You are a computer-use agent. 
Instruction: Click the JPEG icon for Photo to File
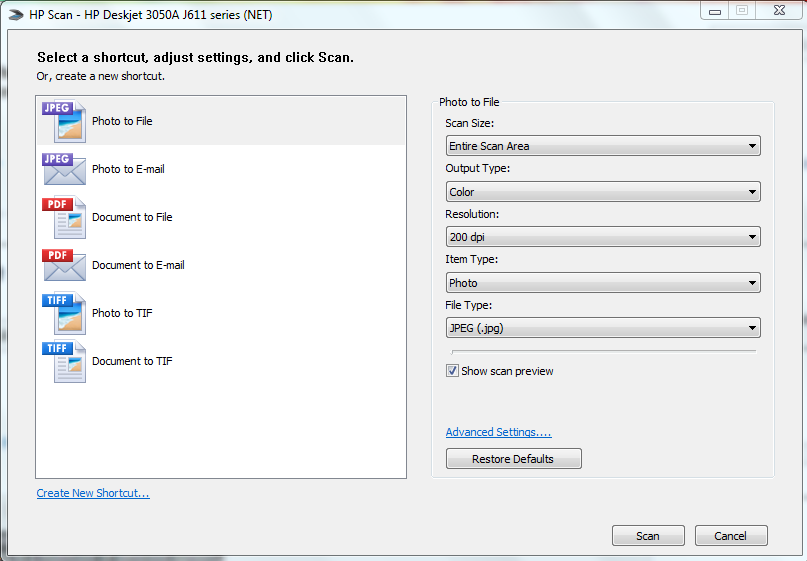pyautogui.click(x=64, y=121)
